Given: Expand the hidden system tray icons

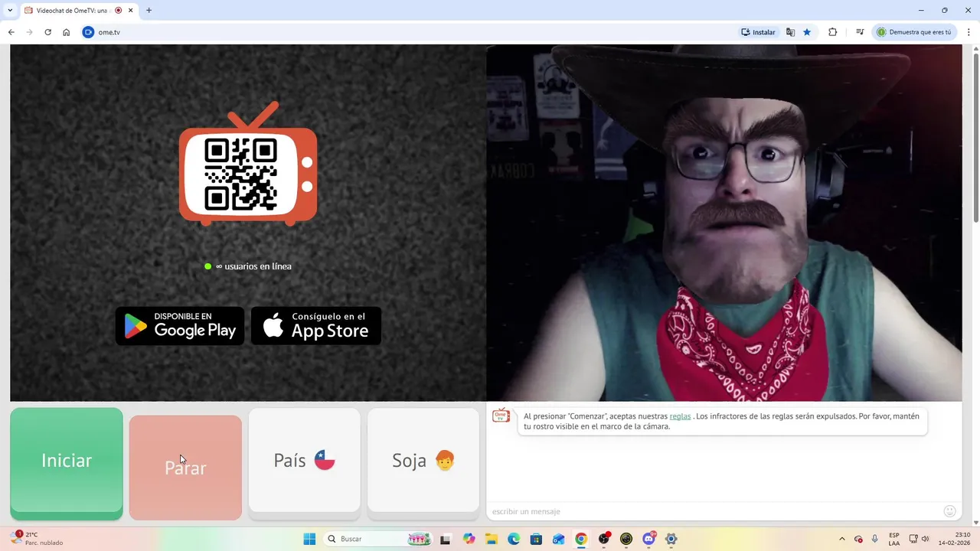Looking at the screenshot, I should 842,539.
